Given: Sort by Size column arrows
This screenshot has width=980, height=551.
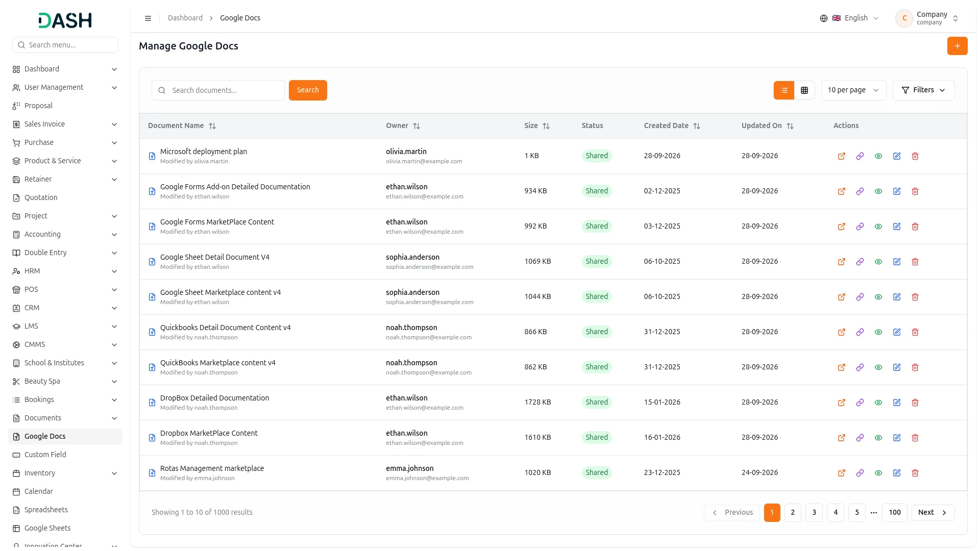Looking at the screenshot, I should [546, 126].
